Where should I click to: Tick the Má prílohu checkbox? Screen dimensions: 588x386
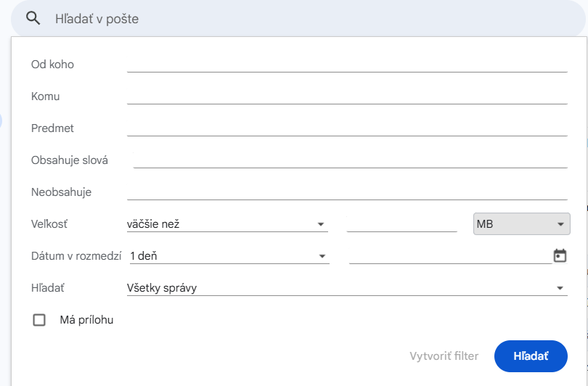tap(39, 320)
